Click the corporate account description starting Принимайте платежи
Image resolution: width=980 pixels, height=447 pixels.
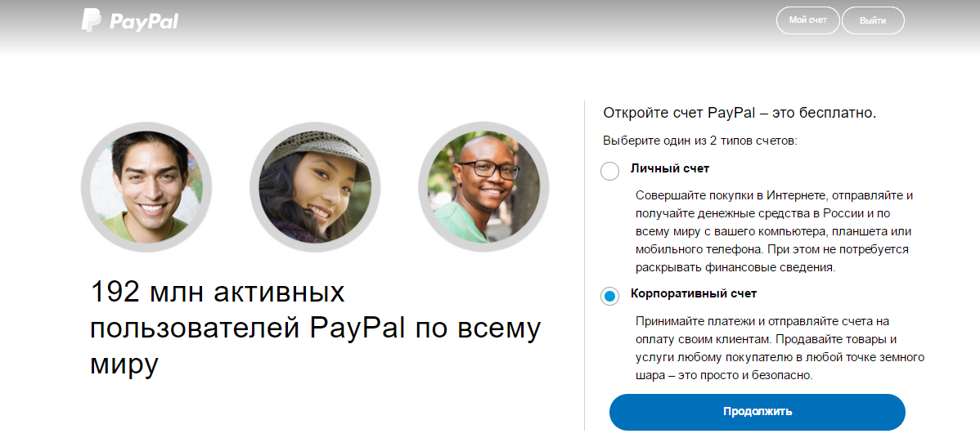tap(780, 348)
